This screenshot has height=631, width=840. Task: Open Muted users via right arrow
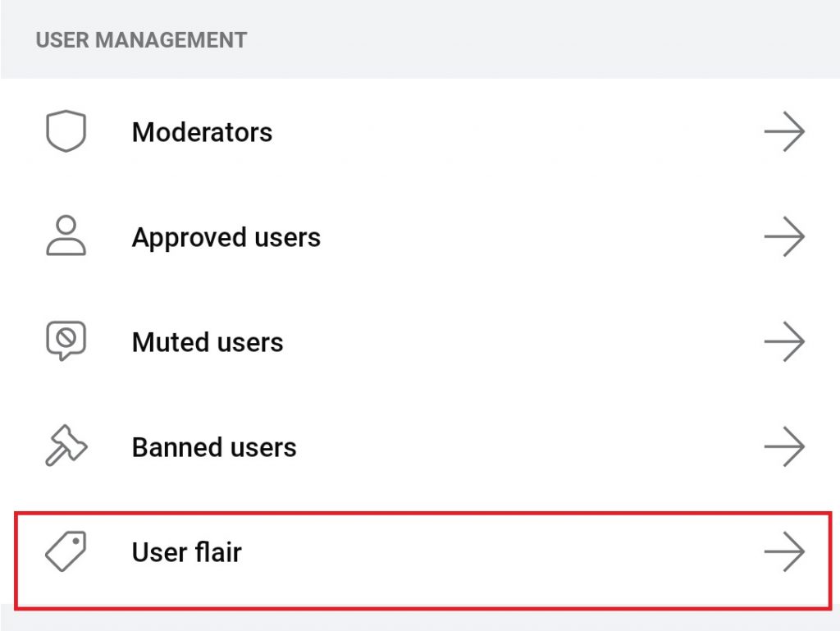tap(784, 341)
